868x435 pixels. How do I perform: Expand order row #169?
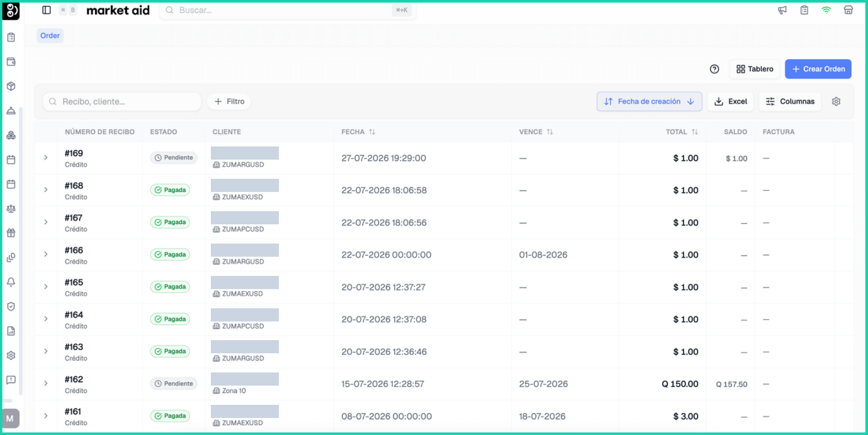pyautogui.click(x=46, y=157)
